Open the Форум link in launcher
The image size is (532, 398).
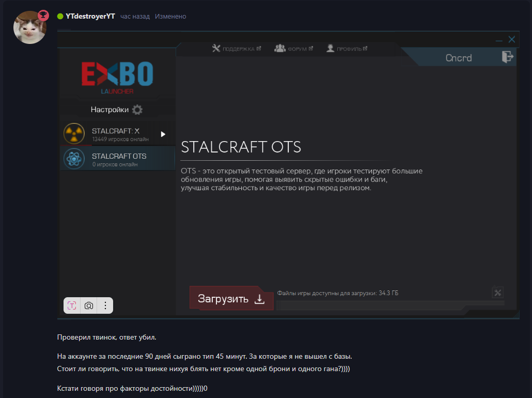[293, 49]
